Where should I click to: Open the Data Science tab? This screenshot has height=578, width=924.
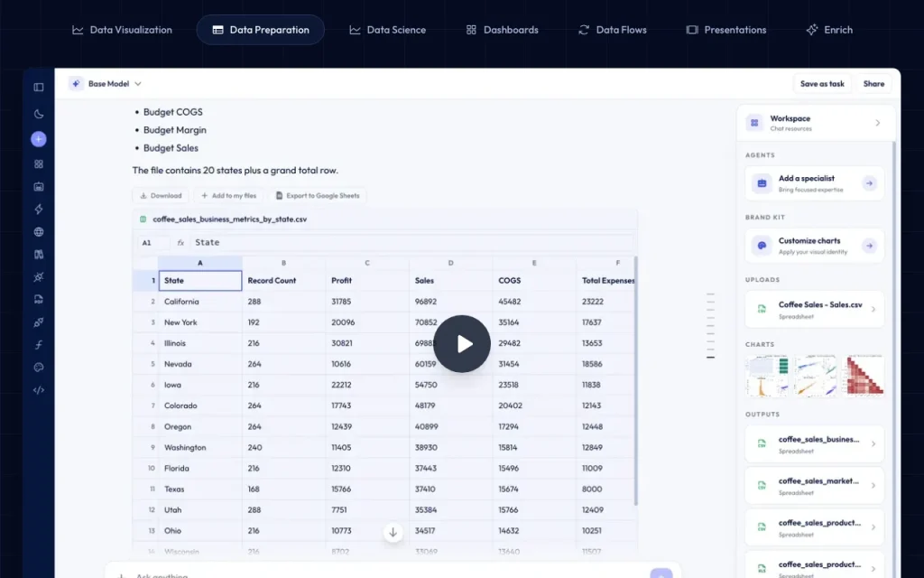click(x=387, y=30)
